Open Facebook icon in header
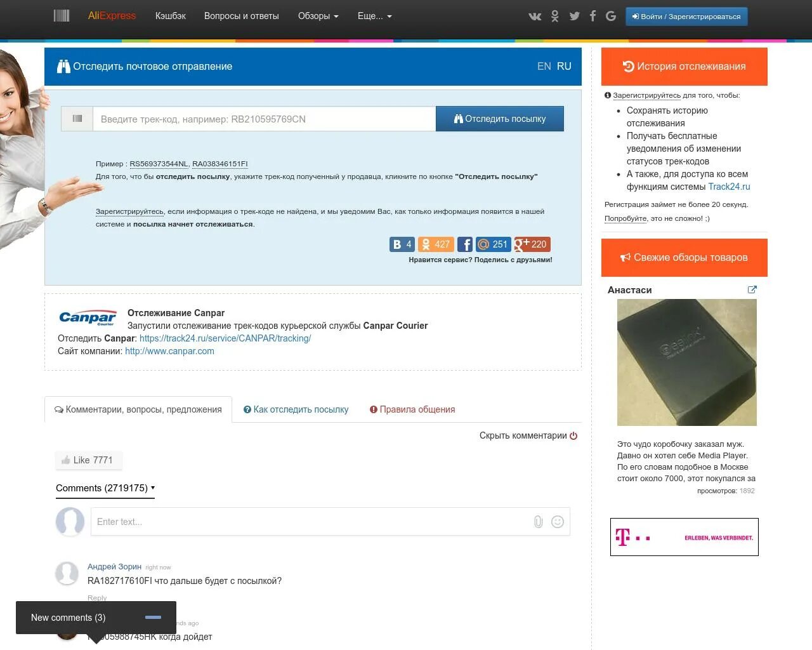The image size is (812, 650). [x=593, y=16]
